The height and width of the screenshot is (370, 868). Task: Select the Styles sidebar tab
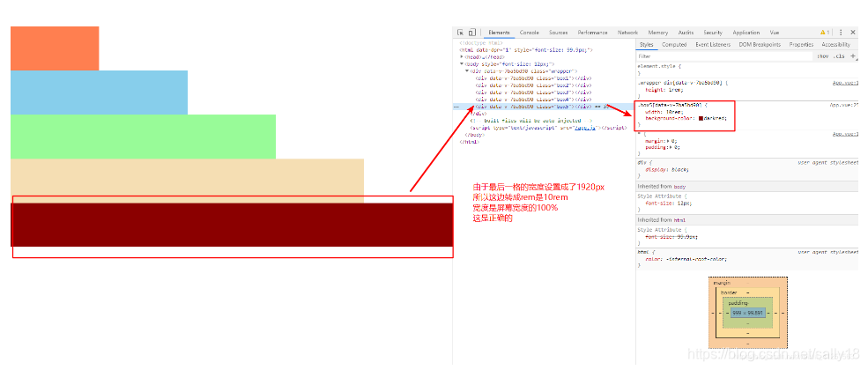(x=646, y=44)
